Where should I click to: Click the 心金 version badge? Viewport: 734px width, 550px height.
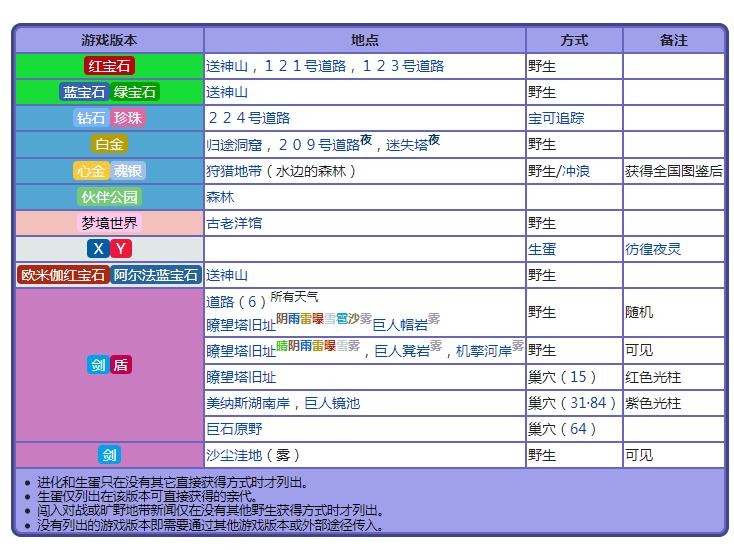[x=91, y=171]
